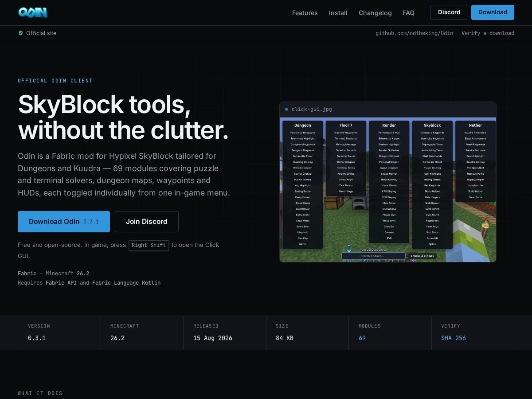Click the SHA-256 verify link

(x=454, y=338)
